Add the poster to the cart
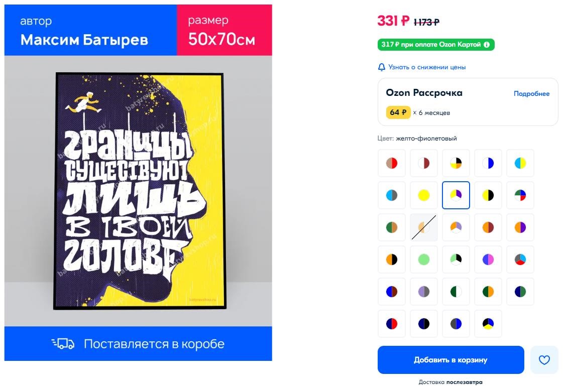 (450, 360)
